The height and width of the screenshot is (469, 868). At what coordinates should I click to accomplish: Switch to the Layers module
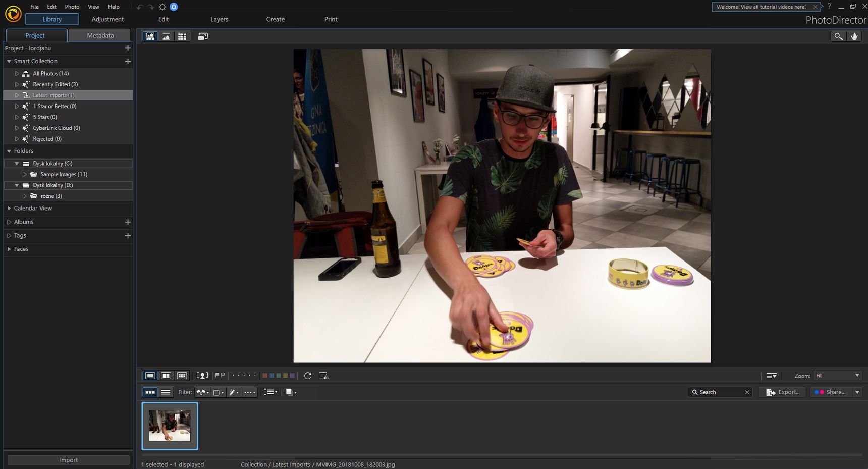[x=219, y=19]
